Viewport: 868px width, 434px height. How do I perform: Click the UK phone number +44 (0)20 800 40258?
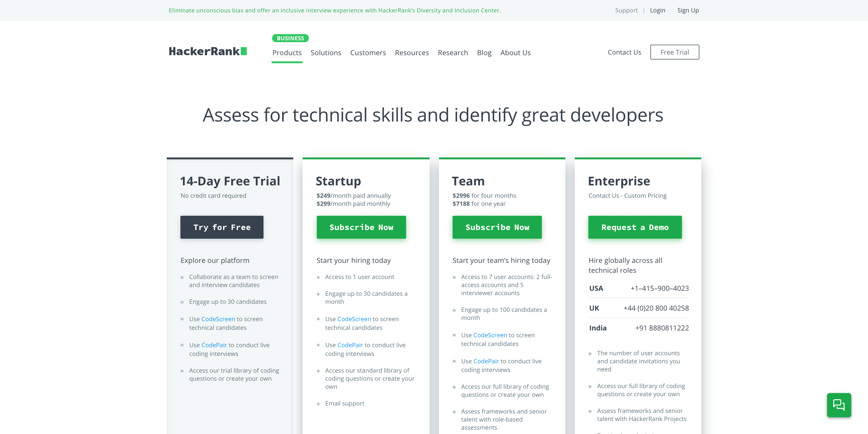tap(656, 308)
